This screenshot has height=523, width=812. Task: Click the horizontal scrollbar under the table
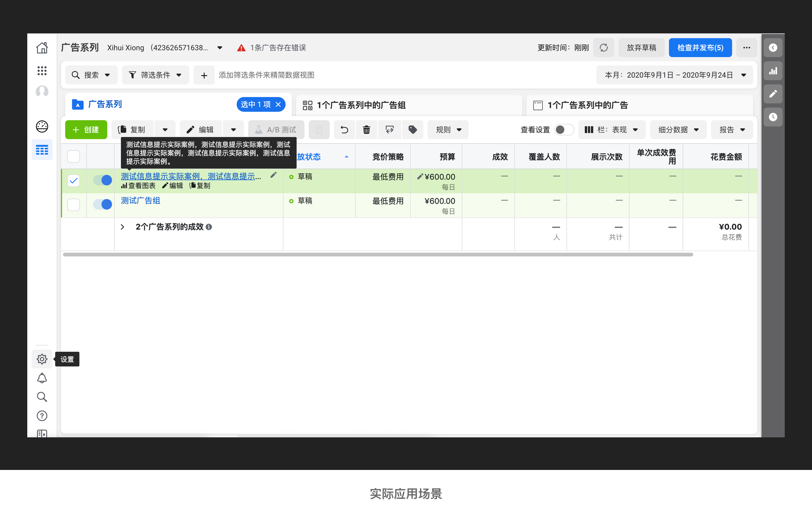[378, 255]
